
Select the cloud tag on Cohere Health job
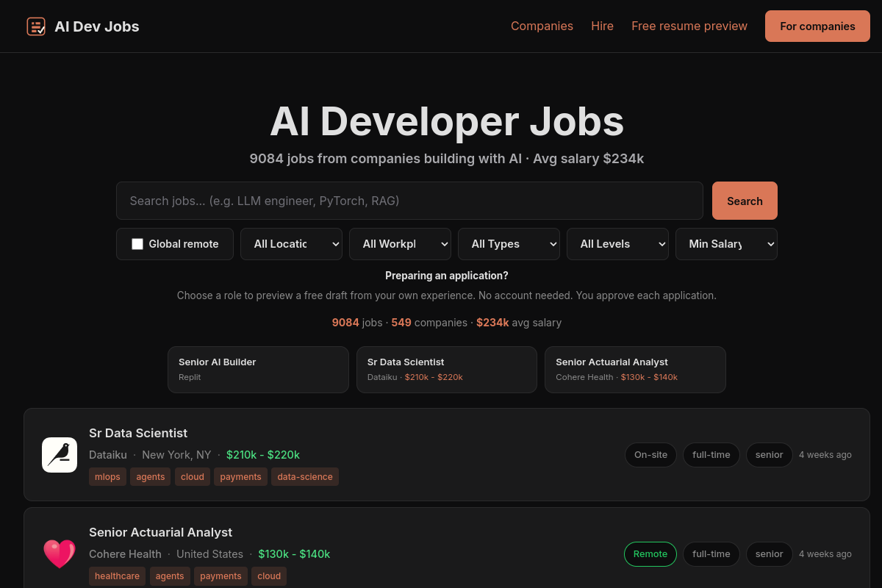click(269, 576)
